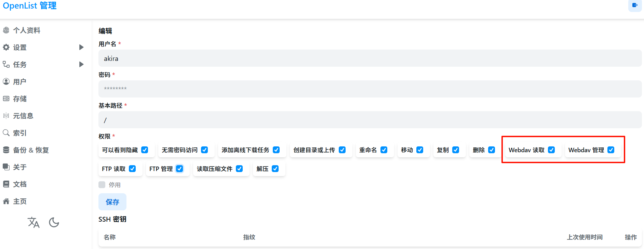Click the 保存 button
This screenshot has width=644, height=249.
(112, 202)
